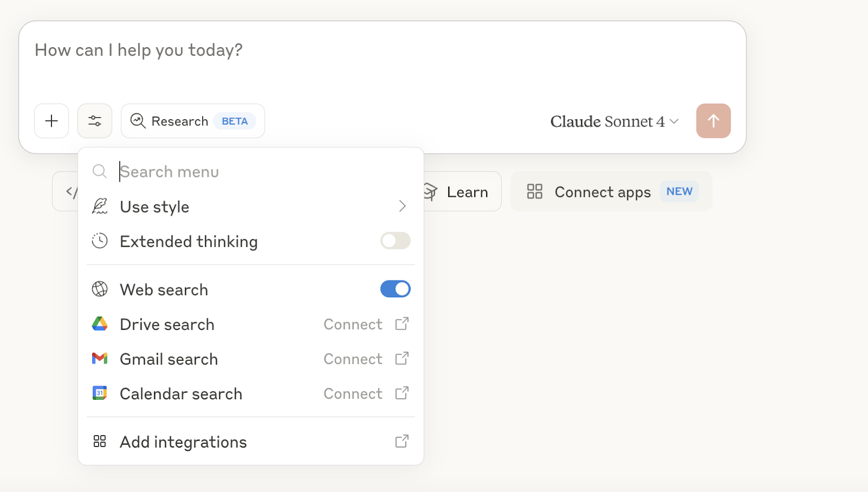Connect Drive search via its Connect link
The width and height of the screenshot is (868, 492).
click(353, 324)
